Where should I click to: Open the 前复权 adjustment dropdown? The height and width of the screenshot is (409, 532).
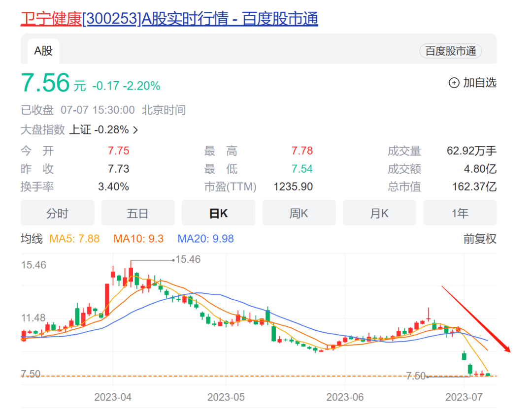coord(479,239)
